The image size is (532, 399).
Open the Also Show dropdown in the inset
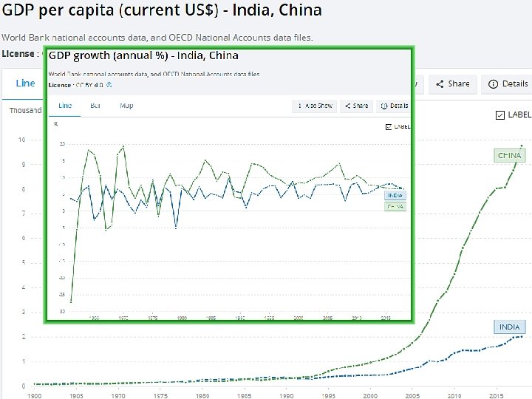[315, 106]
